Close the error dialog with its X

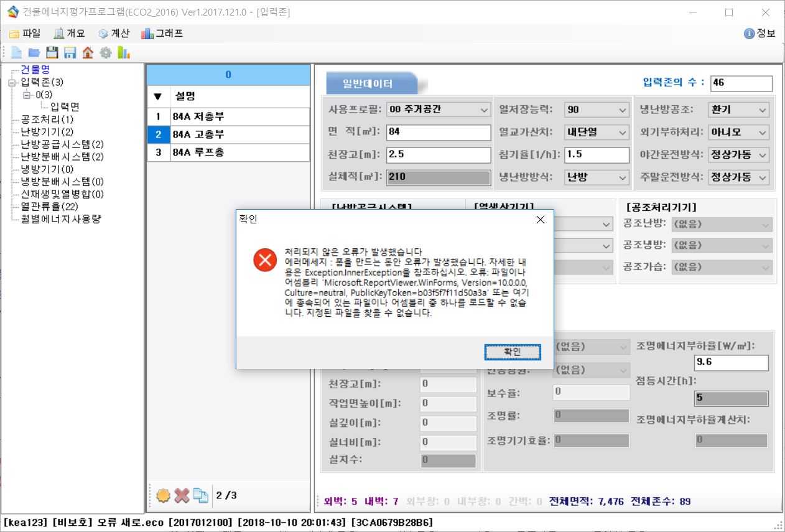point(540,219)
